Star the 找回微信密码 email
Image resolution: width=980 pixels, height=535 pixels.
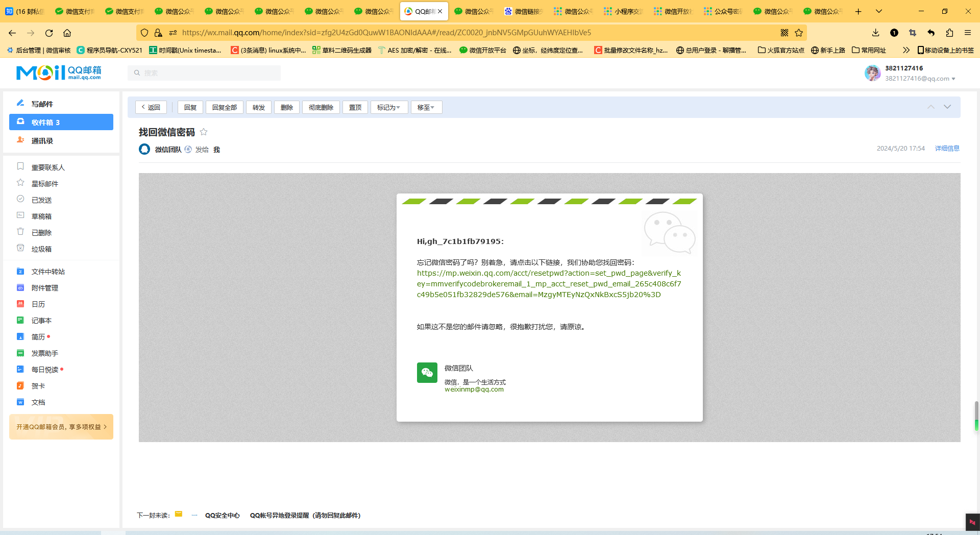point(204,132)
